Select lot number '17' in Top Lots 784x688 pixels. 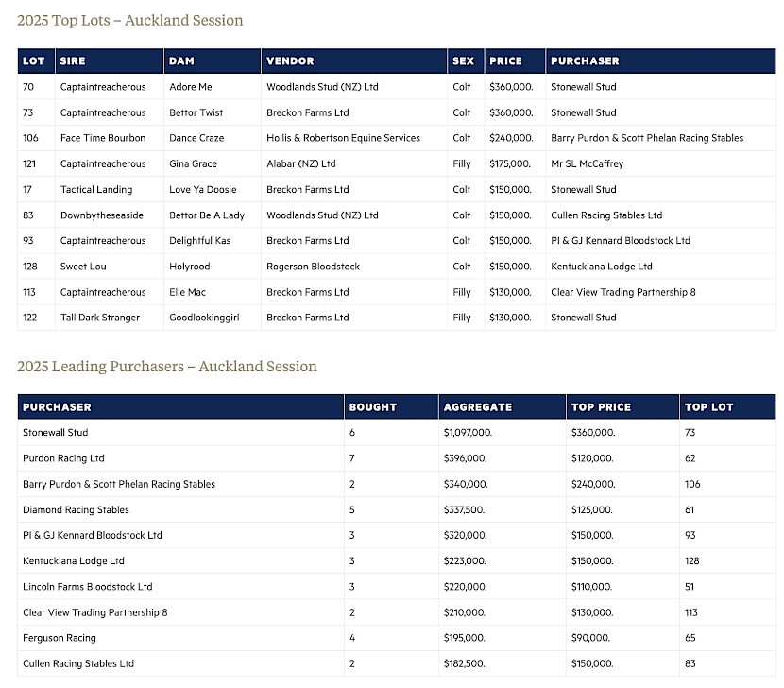point(27,190)
